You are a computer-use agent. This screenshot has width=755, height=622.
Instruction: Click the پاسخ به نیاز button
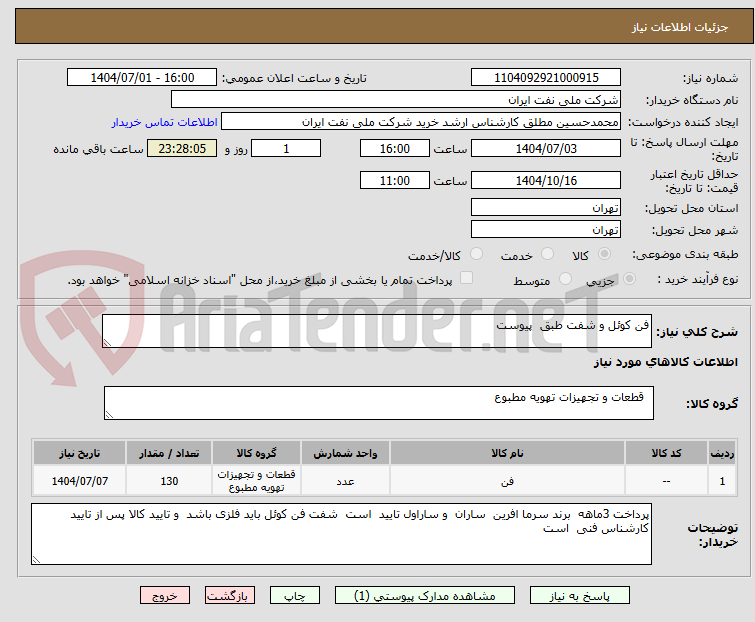tap(580, 596)
